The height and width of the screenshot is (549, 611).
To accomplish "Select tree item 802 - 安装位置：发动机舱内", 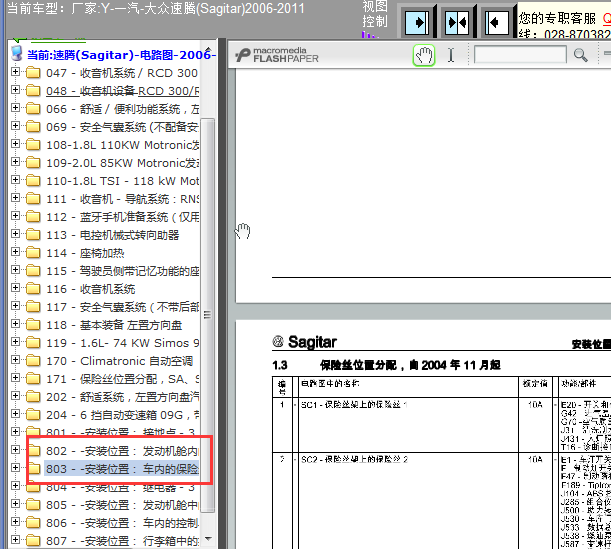I will click(x=122, y=451).
